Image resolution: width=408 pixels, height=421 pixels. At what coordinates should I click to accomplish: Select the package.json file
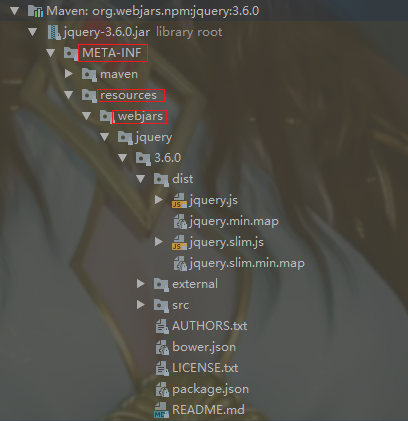pos(210,389)
